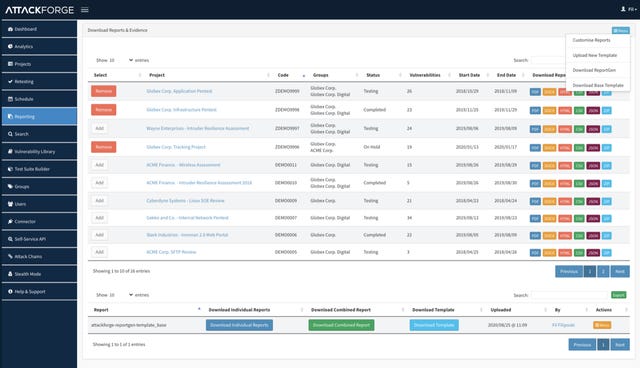Download JSON report for DEMO0005 row
Viewport: 640px width, 368px height.
593,253
